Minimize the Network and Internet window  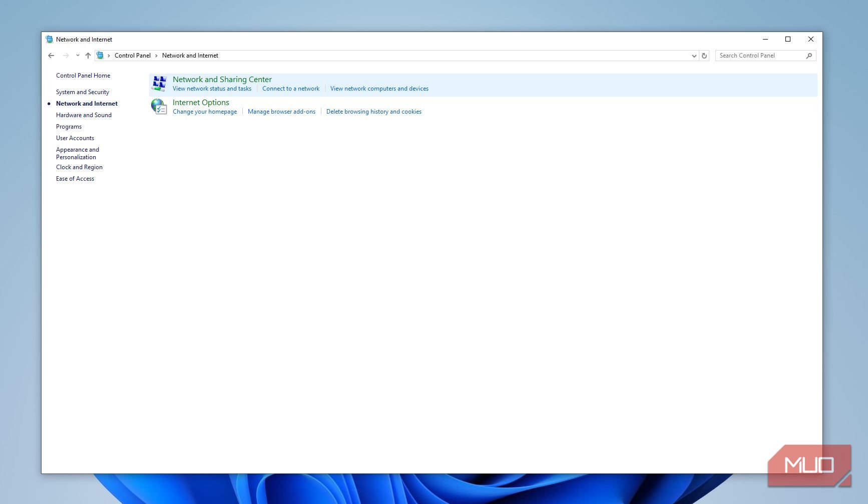765,39
